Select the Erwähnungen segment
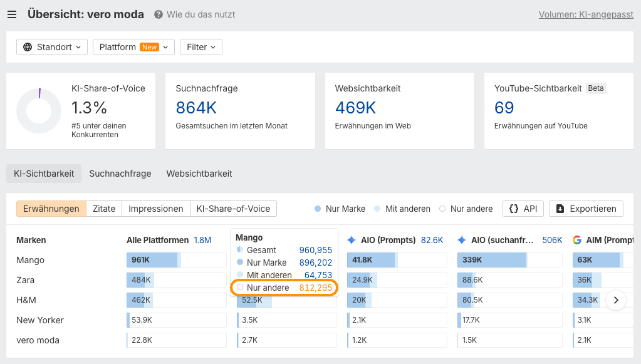The height and width of the screenshot is (364, 641). coord(51,209)
